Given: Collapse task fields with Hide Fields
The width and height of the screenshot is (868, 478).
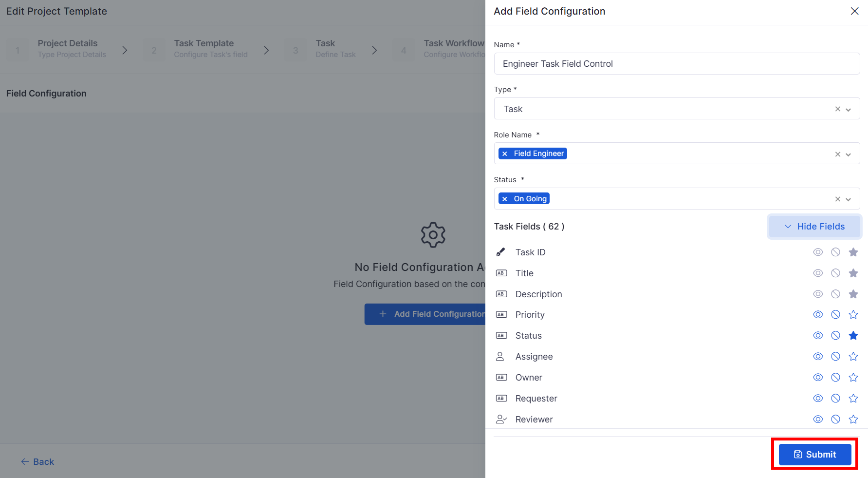Looking at the screenshot, I should 814,227.
